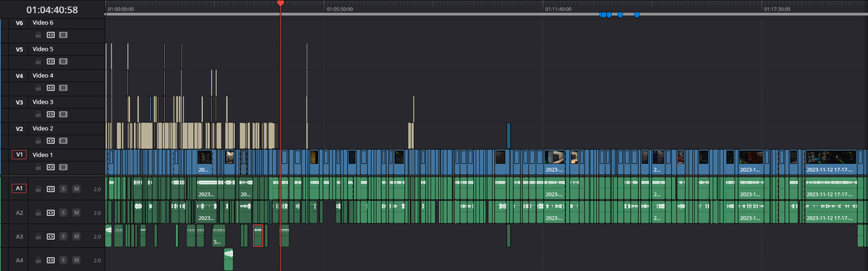This screenshot has height=271, width=868.
Task: Click the Video 4 track name
Action: pos(43,75)
